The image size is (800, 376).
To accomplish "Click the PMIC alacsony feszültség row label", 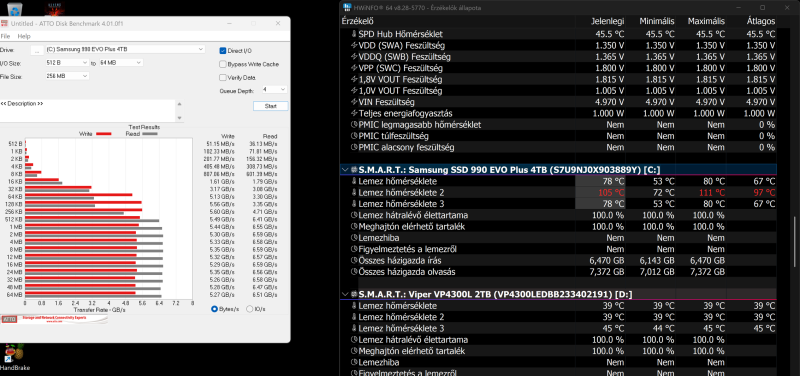I will 407,147.
